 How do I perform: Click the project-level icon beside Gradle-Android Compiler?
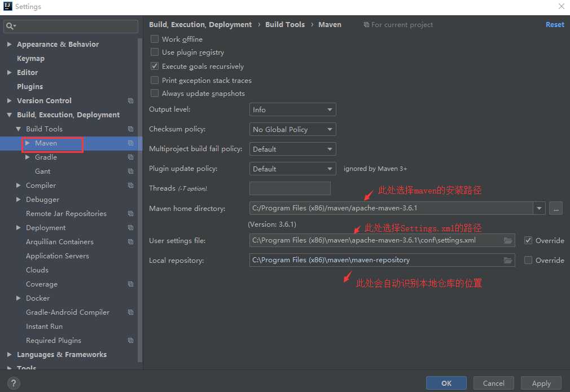coord(130,312)
